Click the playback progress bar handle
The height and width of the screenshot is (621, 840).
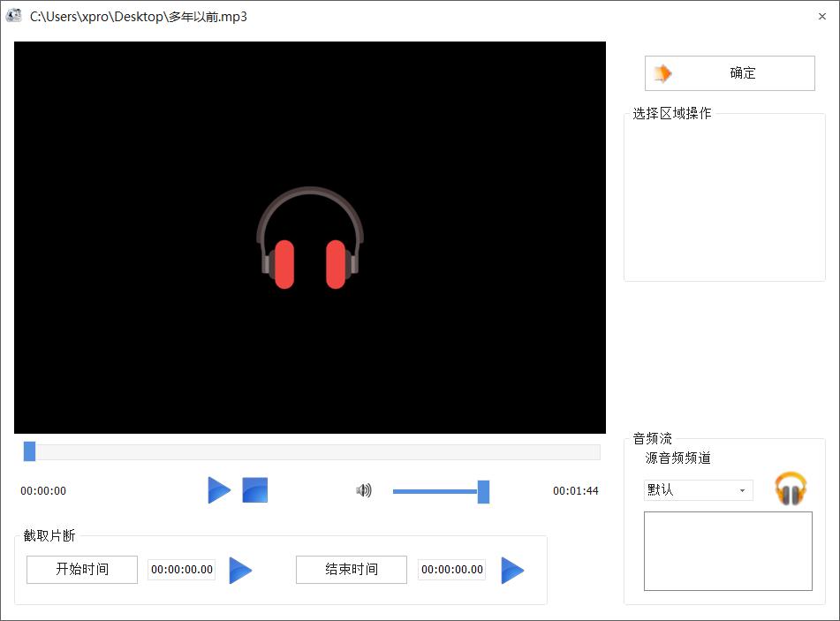tap(29, 451)
